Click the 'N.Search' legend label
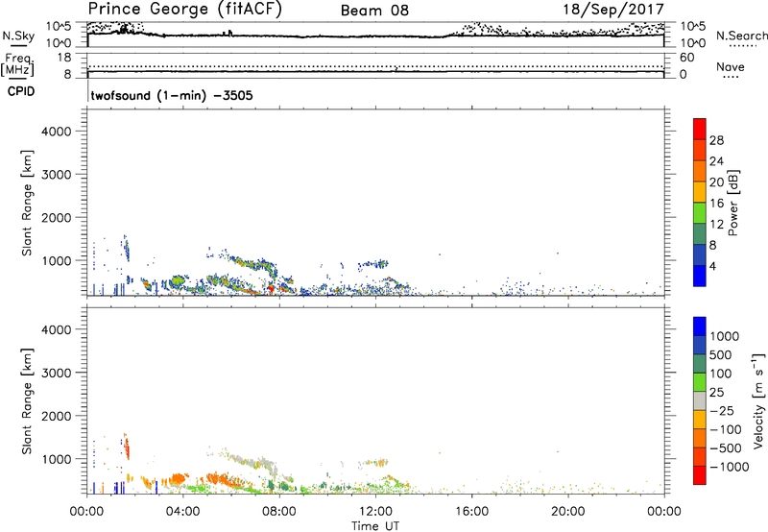Image resolution: width=768 pixels, height=532 pixels. pos(742,36)
